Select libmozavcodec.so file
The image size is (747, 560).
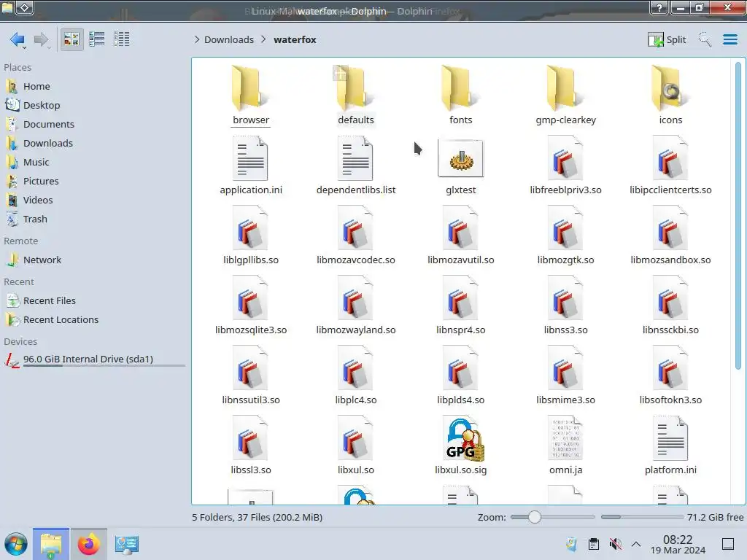point(356,236)
